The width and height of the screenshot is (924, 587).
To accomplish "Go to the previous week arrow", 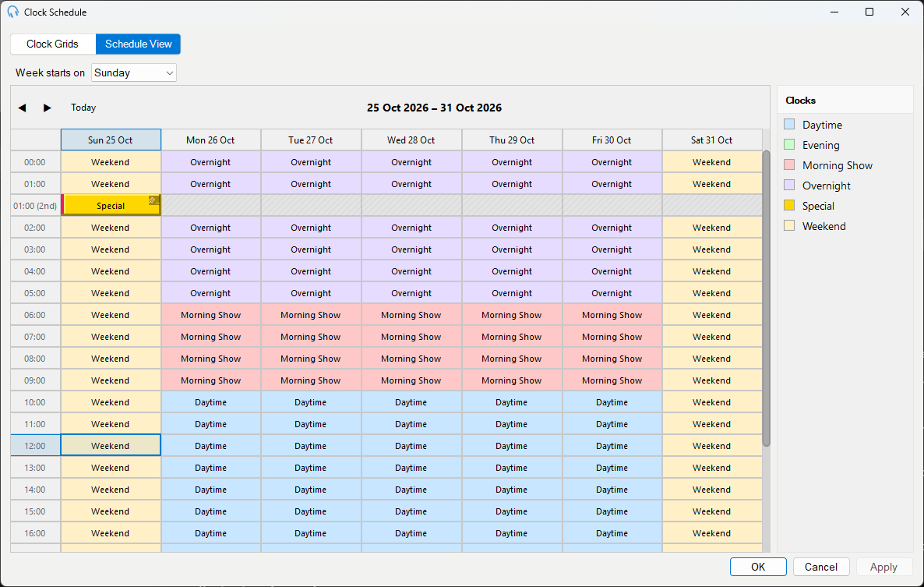I will (x=23, y=108).
